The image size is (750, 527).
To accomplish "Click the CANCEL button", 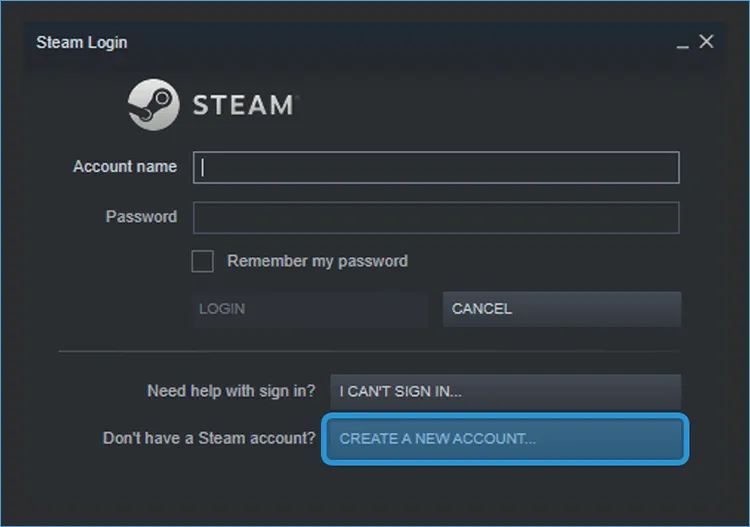I will point(562,309).
